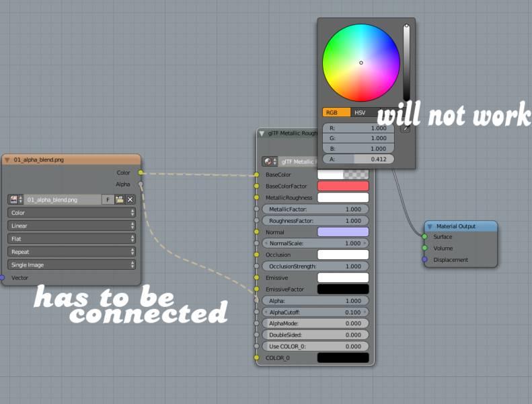Click the Normal input socket

[x=256, y=232]
